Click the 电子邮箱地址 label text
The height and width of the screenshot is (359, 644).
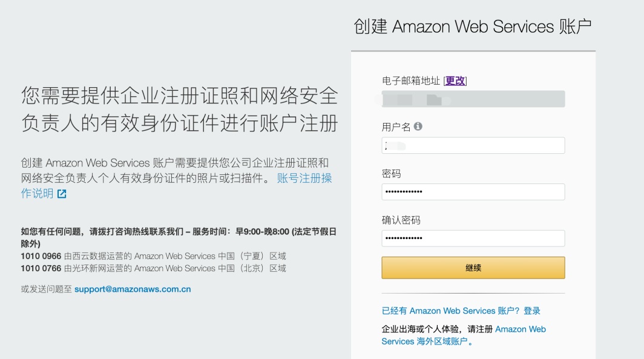[411, 81]
